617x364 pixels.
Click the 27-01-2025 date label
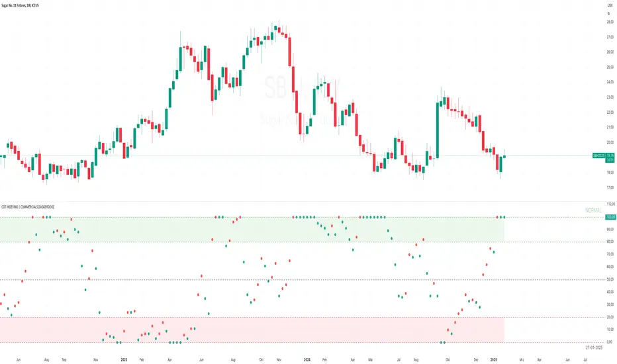click(x=594, y=346)
